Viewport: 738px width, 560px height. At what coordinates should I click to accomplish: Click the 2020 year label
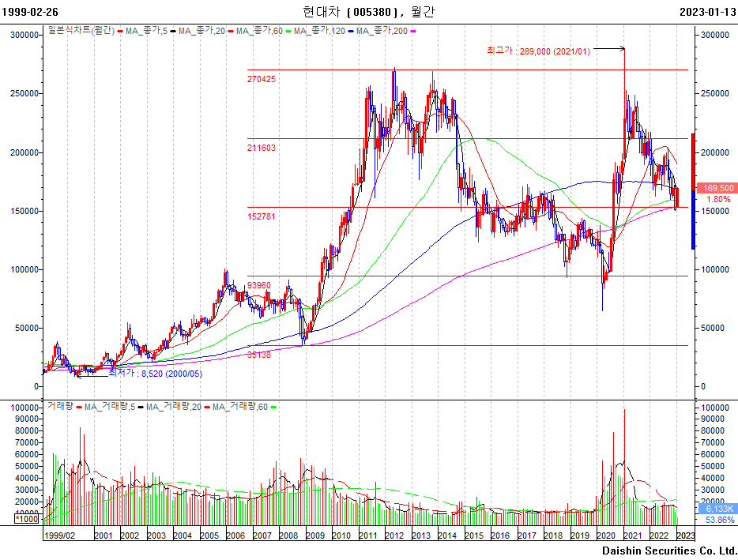click(x=606, y=536)
